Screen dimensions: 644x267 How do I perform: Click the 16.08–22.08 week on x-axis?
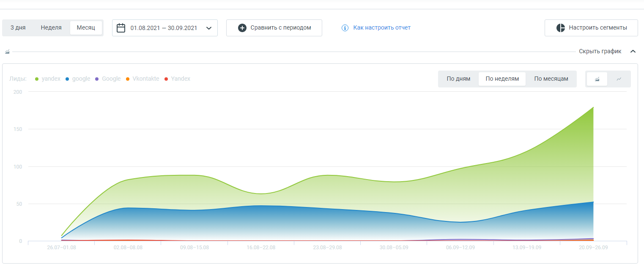coord(261,248)
